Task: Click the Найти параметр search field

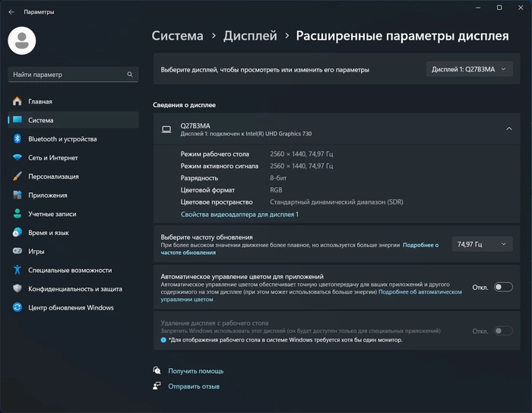Action: click(x=73, y=75)
